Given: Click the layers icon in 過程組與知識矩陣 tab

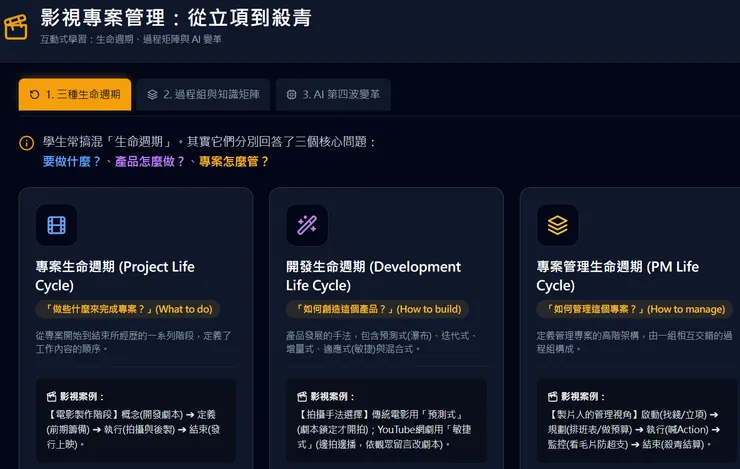Looking at the screenshot, I should click(152, 94).
